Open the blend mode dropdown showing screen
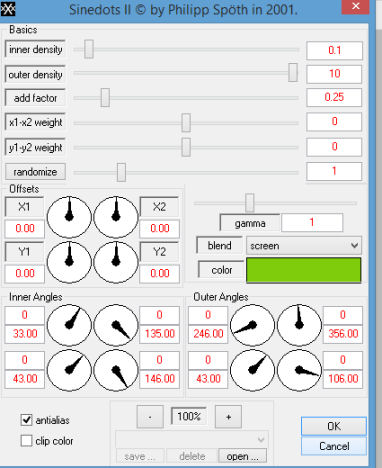The width and height of the screenshot is (382, 468). pyautogui.click(x=304, y=246)
